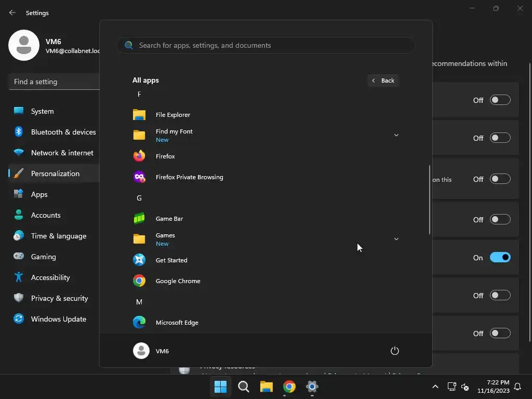Click the Settings gear on the taskbar
532x399 pixels.
(312, 387)
